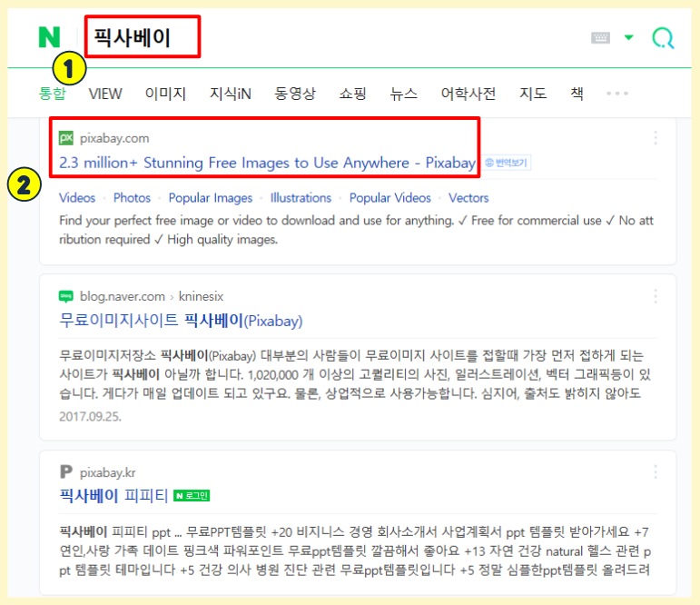The height and width of the screenshot is (605, 700).
Task: Open the 동영상 tab
Action: click(x=295, y=94)
